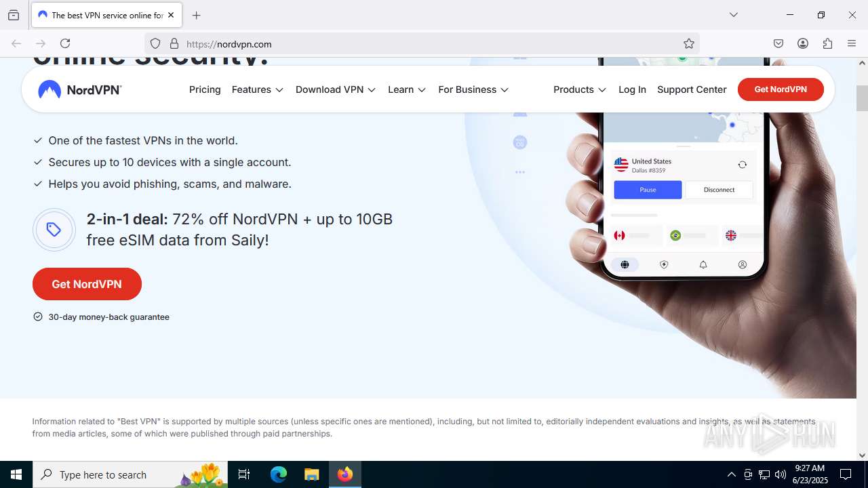Click Disconnect on the phone mockup

pyautogui.click(x=719, y=190)
